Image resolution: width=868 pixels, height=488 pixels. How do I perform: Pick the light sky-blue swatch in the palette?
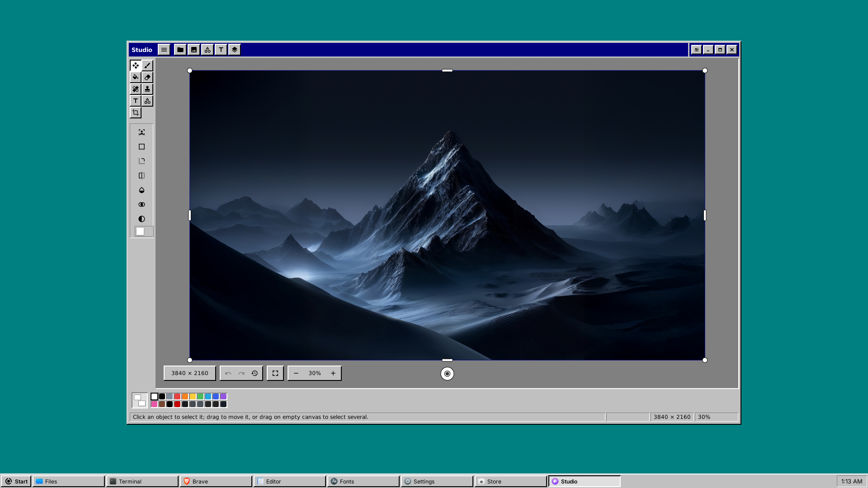pos(208,397)
